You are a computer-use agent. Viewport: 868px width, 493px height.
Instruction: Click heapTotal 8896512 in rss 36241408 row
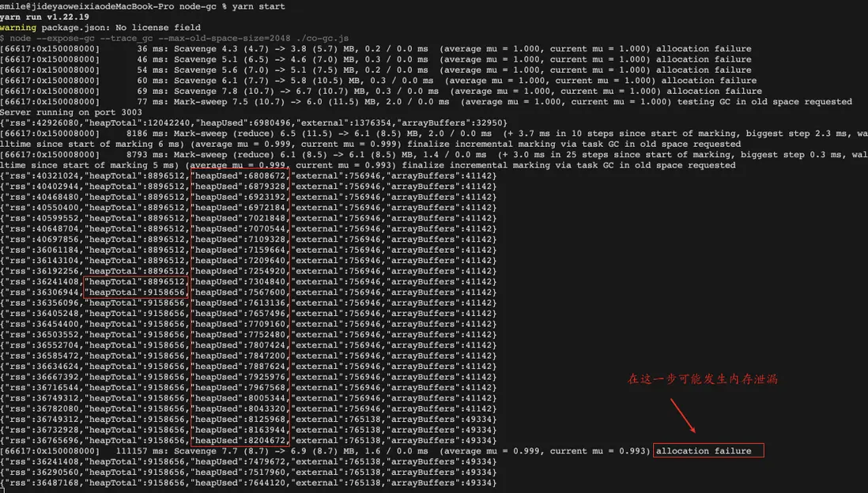click(134, 281)
